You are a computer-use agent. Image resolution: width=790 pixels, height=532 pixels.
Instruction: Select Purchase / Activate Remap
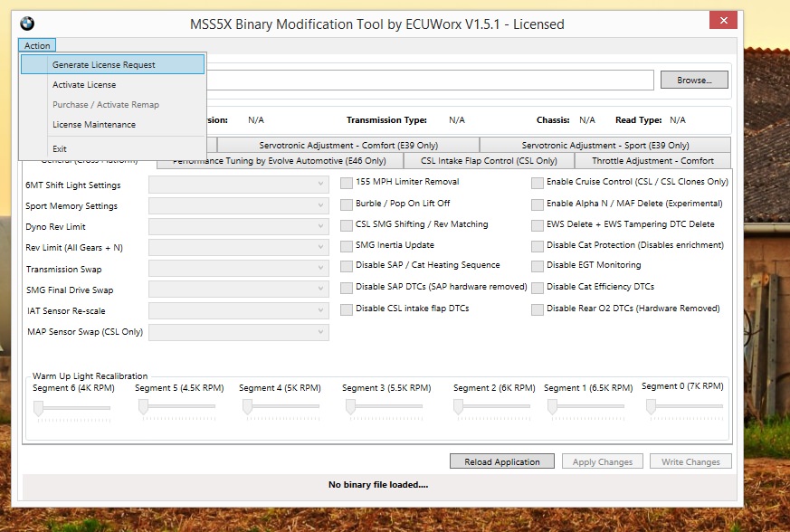pyautogui.click(x=112, y=104)
